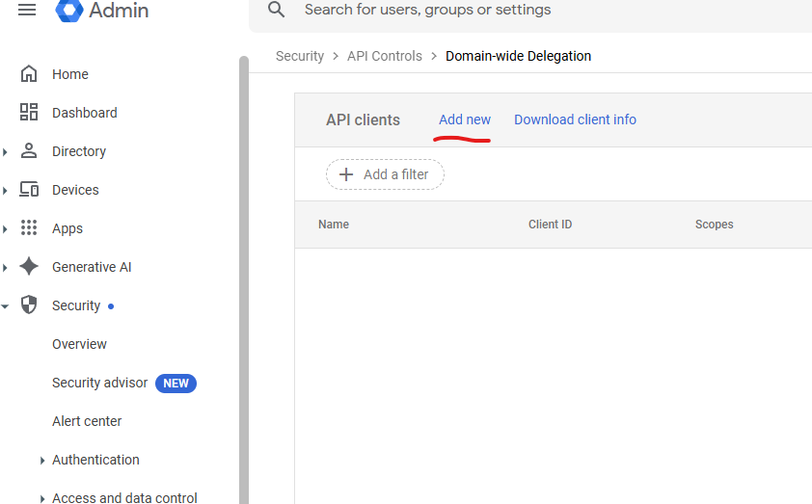Image resolution: width=812 pixels, height=504 pixels.
Task: Expand Access and data control arrow
Action: (42, 498)
